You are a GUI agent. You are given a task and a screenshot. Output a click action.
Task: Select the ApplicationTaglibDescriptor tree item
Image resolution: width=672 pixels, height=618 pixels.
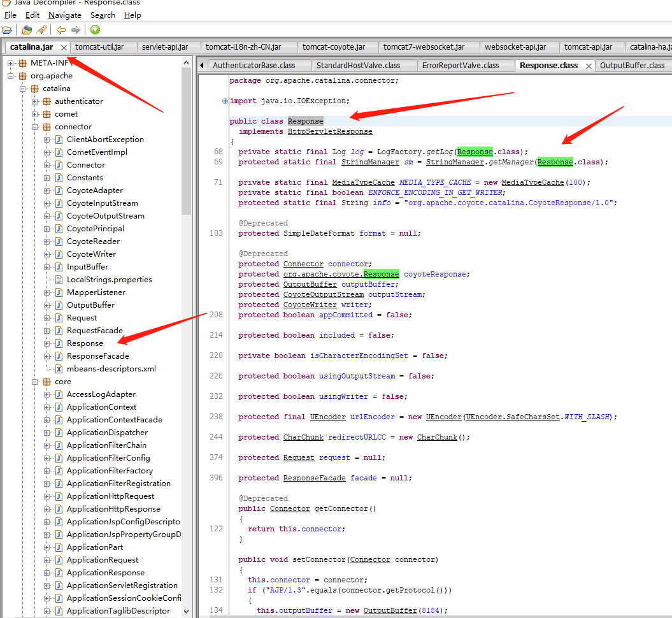coord(118,611)
